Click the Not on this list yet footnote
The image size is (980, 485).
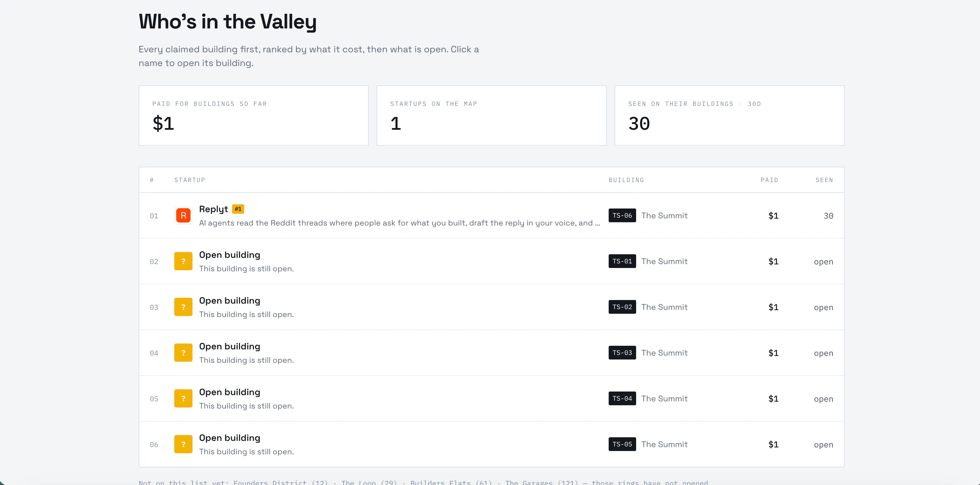tap(423, 482)
